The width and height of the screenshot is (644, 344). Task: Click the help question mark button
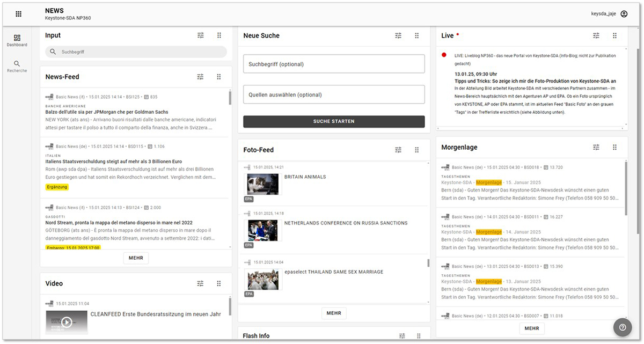(x=623, y=327)
